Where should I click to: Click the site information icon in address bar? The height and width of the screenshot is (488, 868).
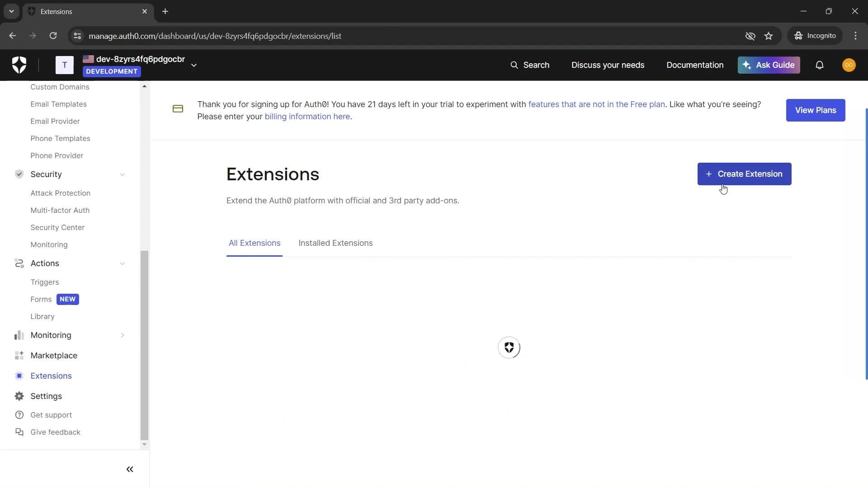tap(77, 36)
